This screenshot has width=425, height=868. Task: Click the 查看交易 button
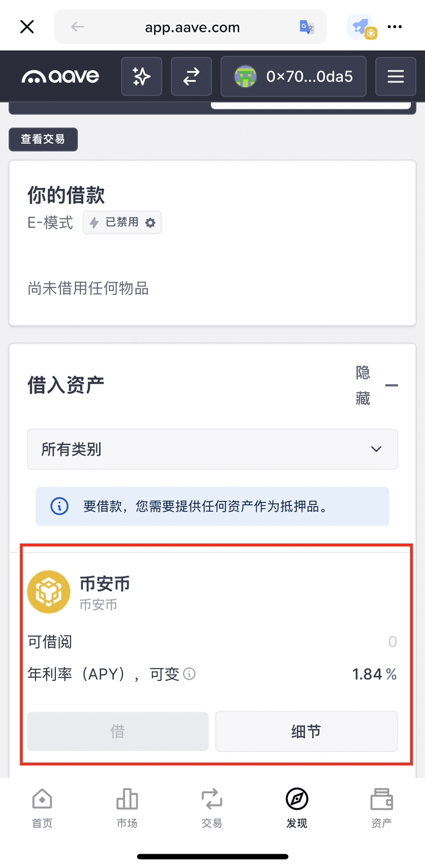pos(43,139)
